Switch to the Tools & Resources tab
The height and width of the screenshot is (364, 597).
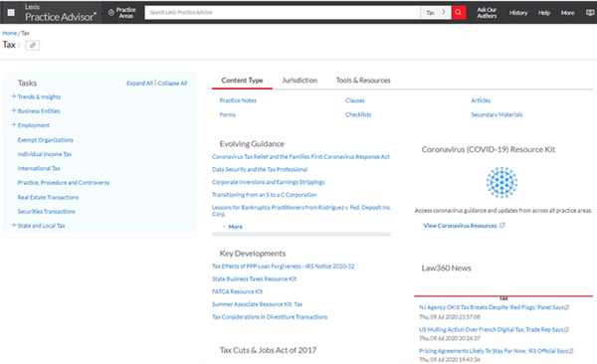[363, 81]
